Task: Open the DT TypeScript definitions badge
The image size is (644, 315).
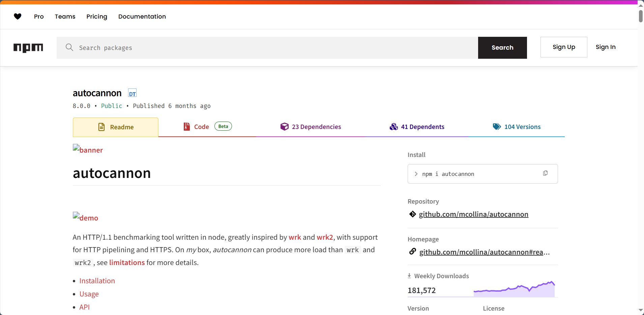Action: (132, 93)
